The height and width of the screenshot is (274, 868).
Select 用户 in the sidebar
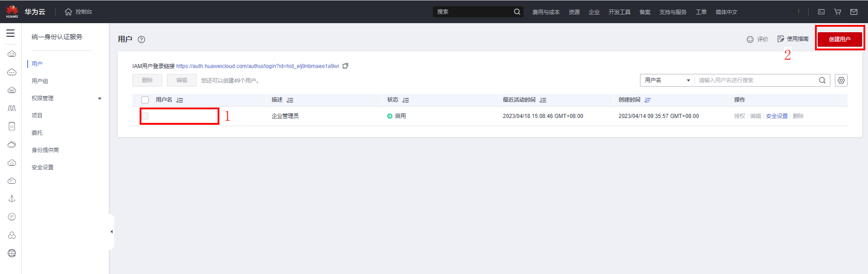pyautogui.click(x=37, y=64)
